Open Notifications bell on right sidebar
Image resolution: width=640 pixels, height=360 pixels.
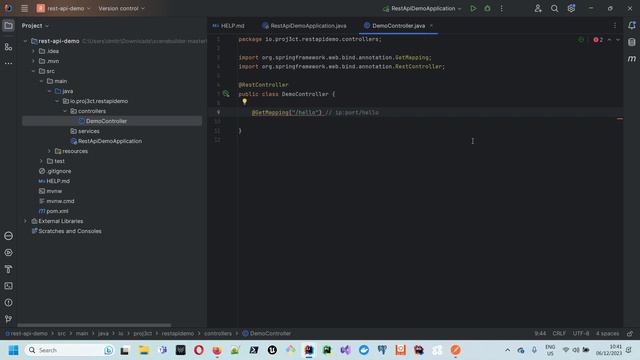click(x=632, y=25)
